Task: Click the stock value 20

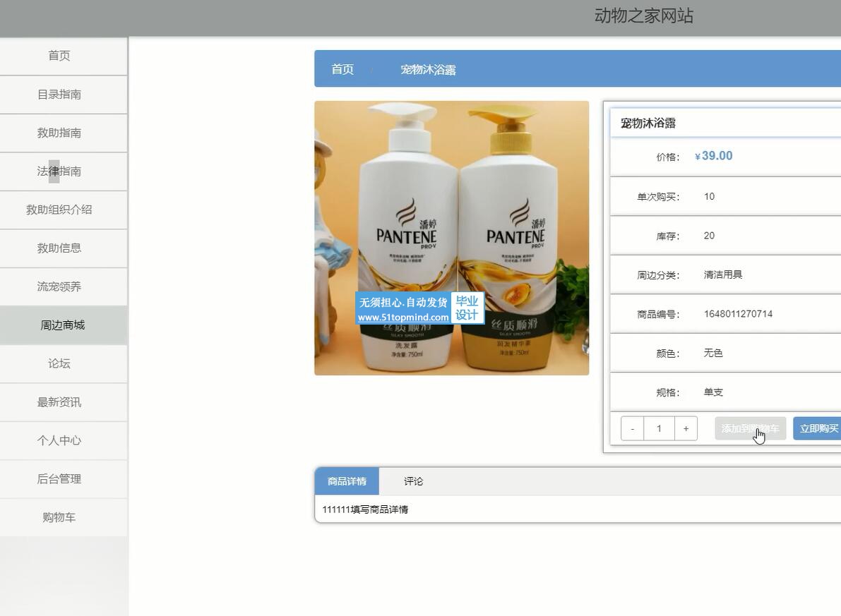Action: [x=709, y=236]
